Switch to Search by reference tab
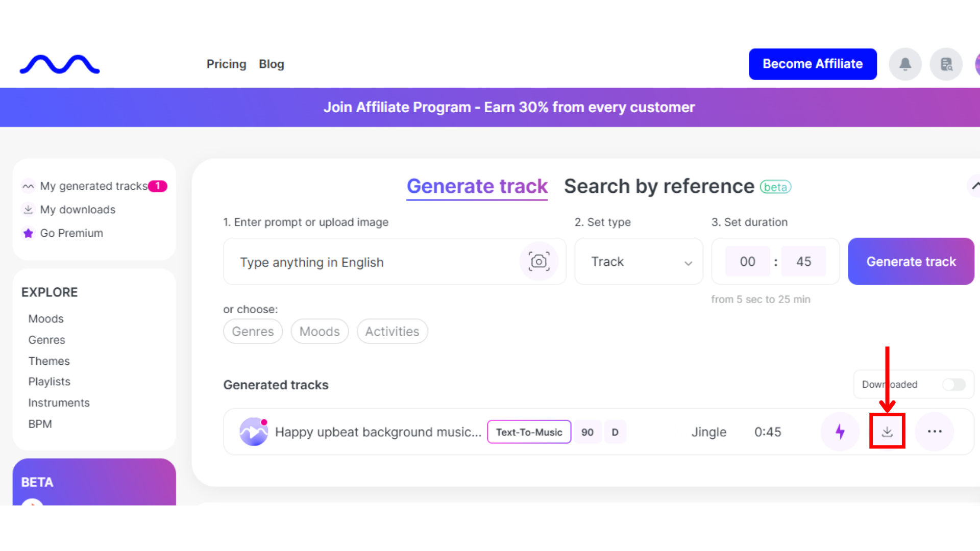 (x=659, y=187)
